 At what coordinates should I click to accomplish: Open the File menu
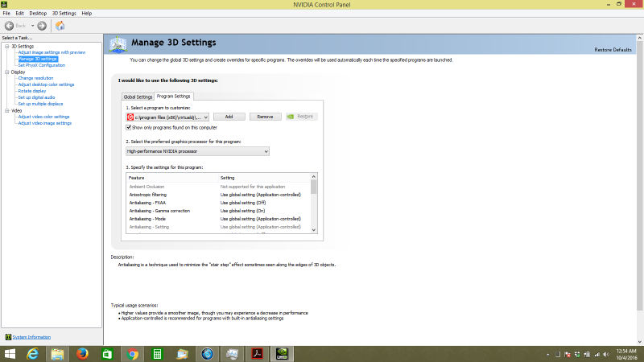pos(6,13)
